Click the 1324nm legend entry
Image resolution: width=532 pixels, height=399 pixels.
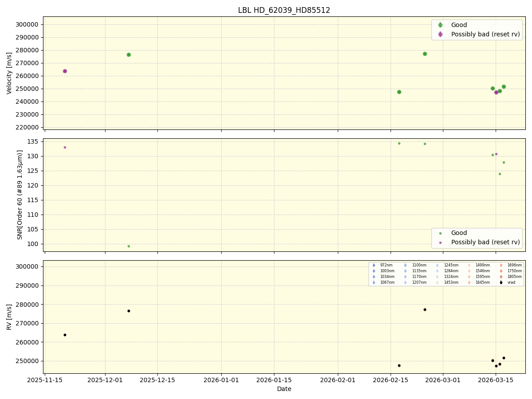pyautogui.click(x=447, y=277)
